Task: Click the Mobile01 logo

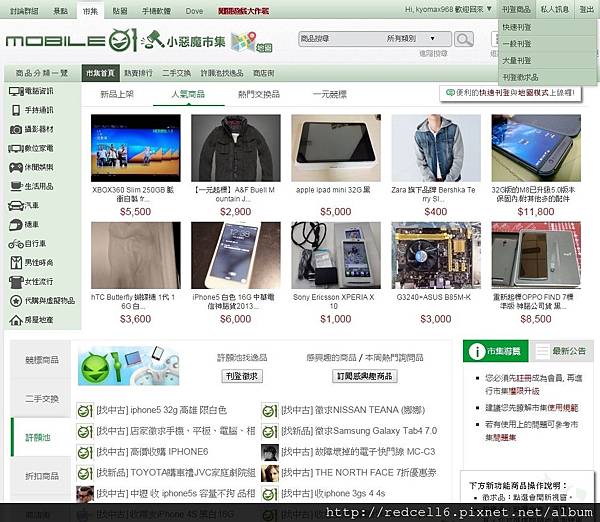Action: click(x=71, y=40)
